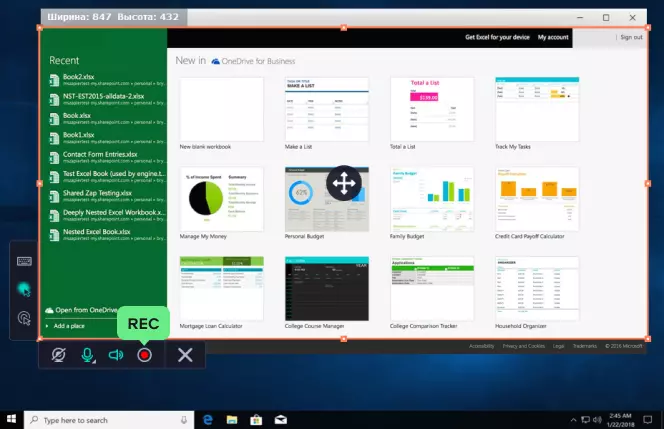
Task: Open Test Excel Book recent file
Action: [107, 177]
